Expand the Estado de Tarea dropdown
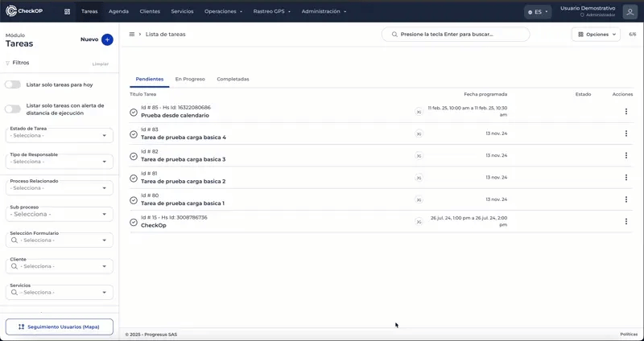The image size is (644, 341). tap(61, 136)
